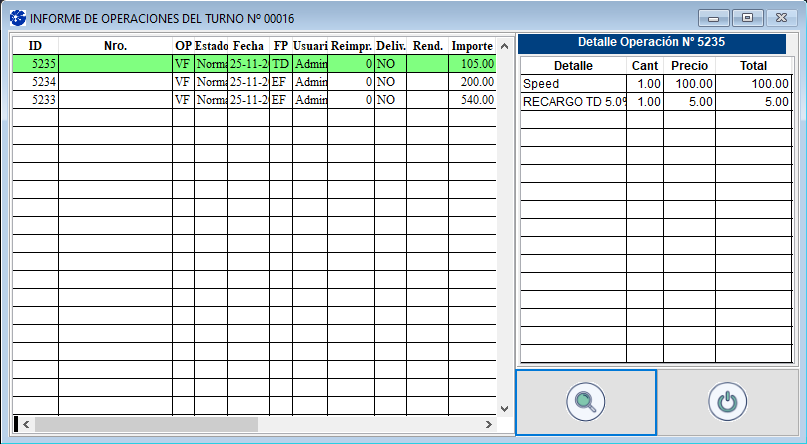Click the Precio column header in detail
Screen dimensions: 807x444
(689, 65)
